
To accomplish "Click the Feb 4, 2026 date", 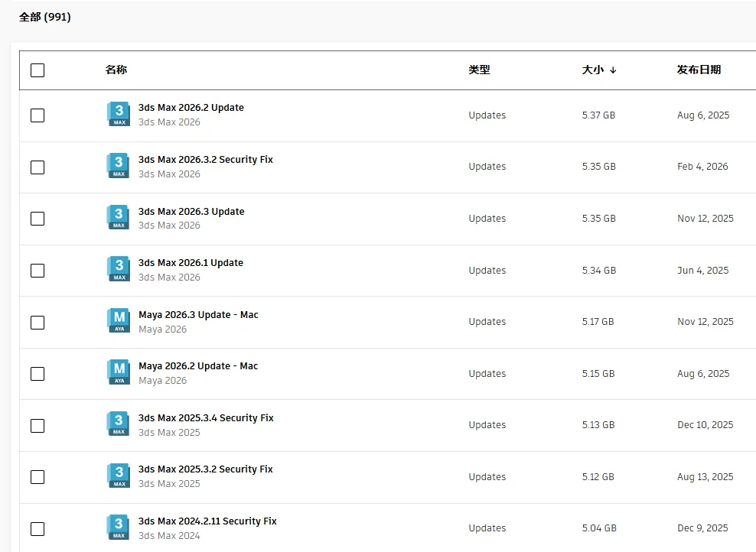I will [x=702, y=167].
